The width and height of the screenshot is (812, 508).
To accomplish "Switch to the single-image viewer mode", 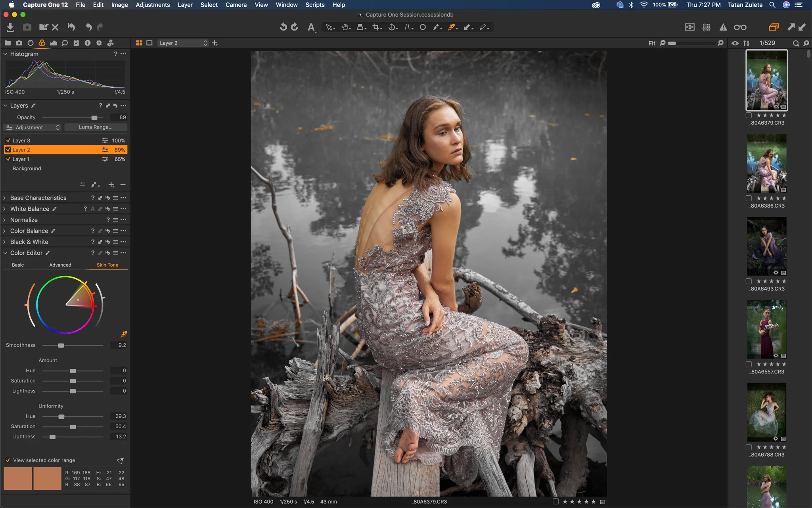I will [x=149, y=43].
